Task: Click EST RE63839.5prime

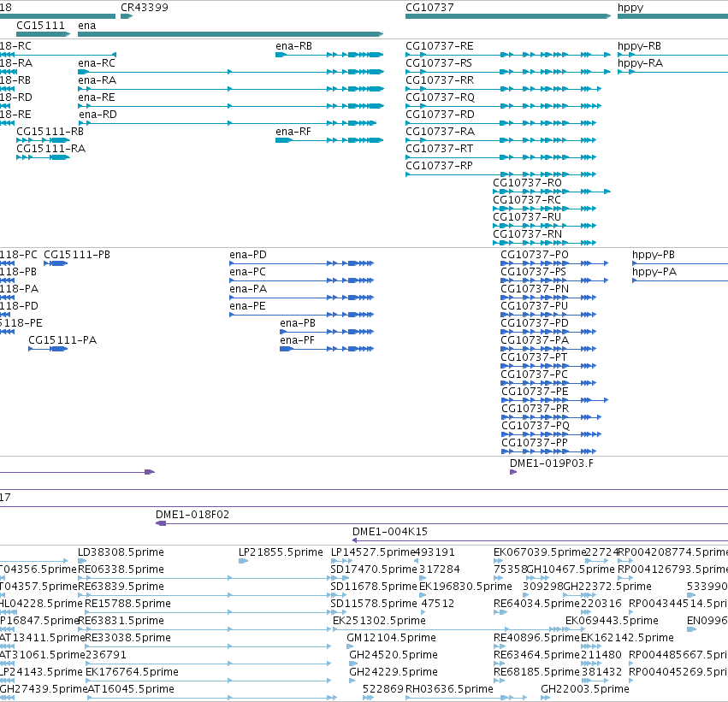Action: tap(203, 595)
